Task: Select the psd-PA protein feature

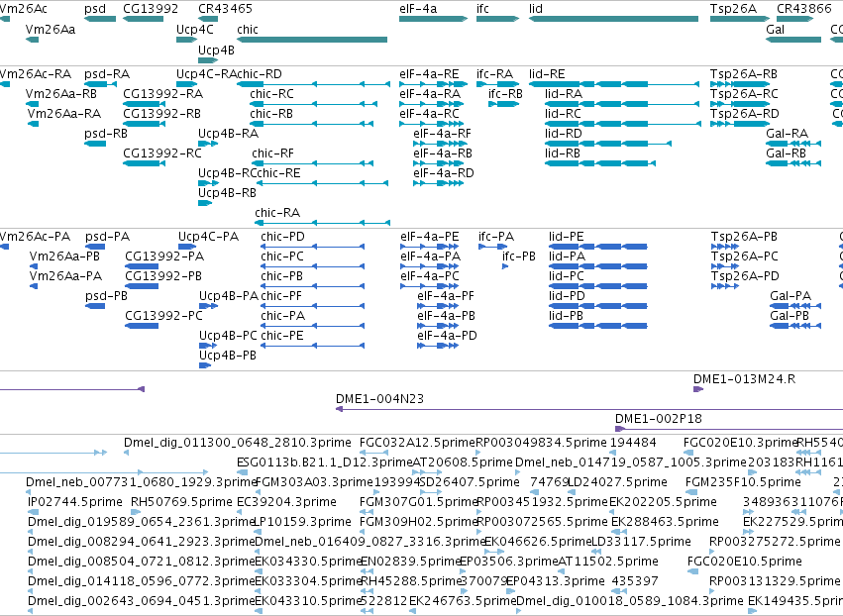Action: [x=95, y=247]
